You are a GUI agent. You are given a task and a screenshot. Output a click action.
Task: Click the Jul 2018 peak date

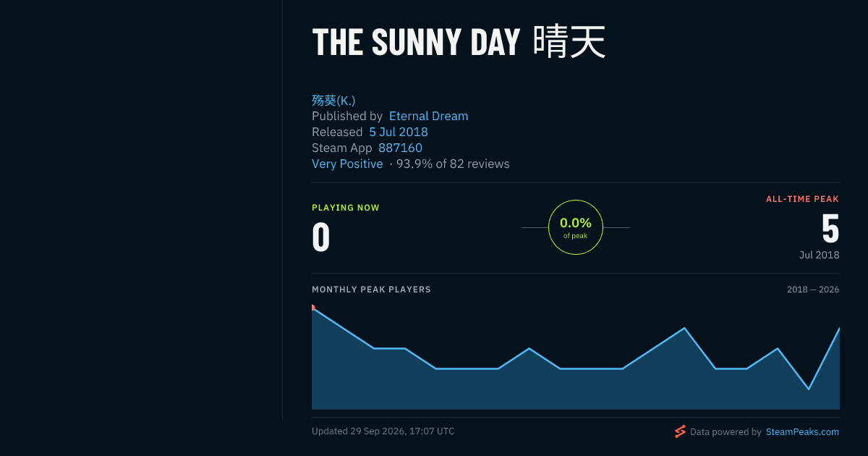coord(820,255)
